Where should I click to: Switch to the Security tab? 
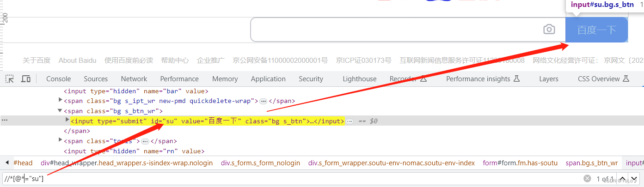(x=311, y=79)
